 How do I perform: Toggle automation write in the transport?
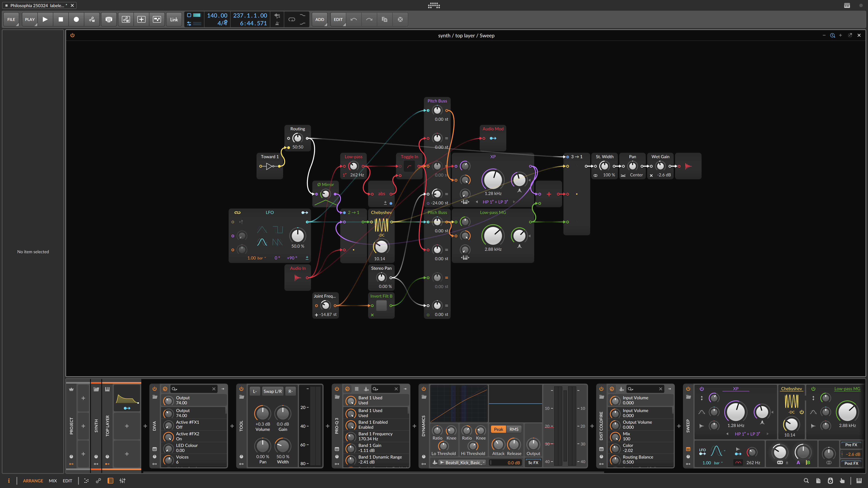[x=92, y=20]
